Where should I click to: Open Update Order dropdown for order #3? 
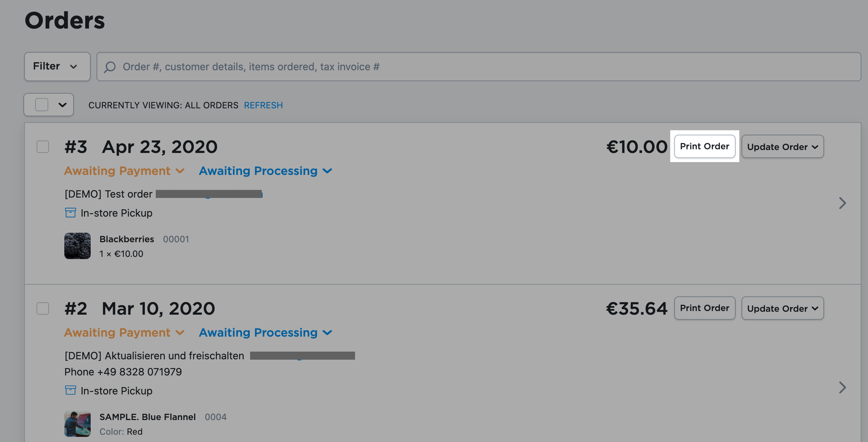pyautogui.click(x=782, y=147)
